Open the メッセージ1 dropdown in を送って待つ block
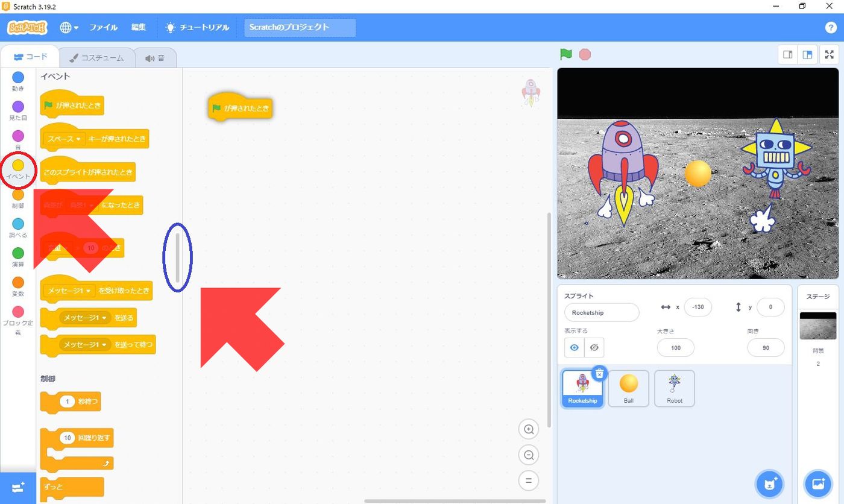This screenshot has height=504, width=844. [x=85, y=345]
